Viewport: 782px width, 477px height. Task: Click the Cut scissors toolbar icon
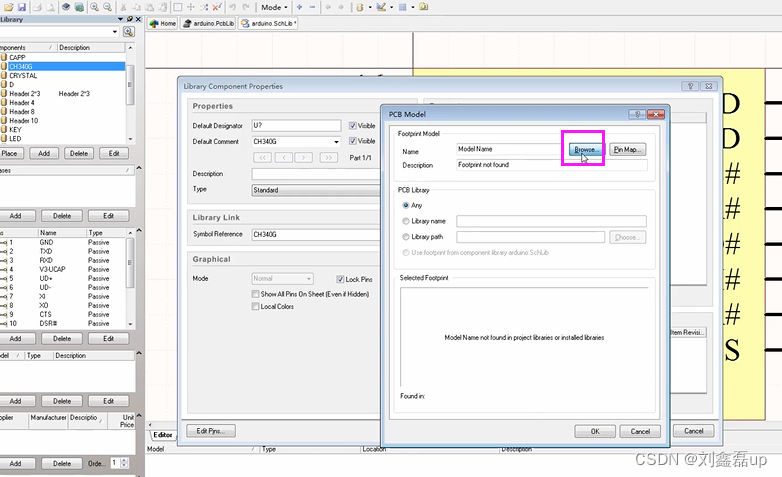(123, 7)
